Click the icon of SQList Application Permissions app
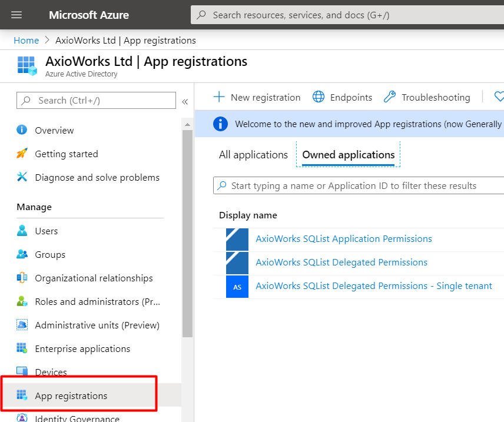The height and width of the screenshot is (422, 504). (237, 240)
